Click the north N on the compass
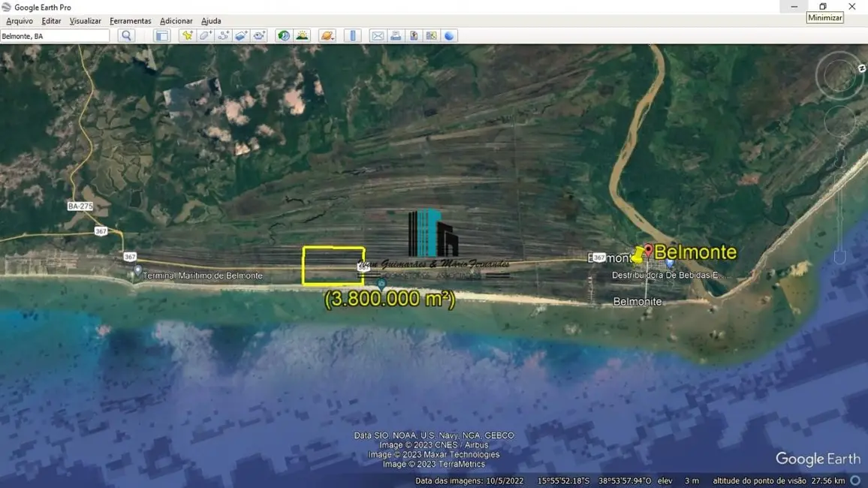 point(862,68)
